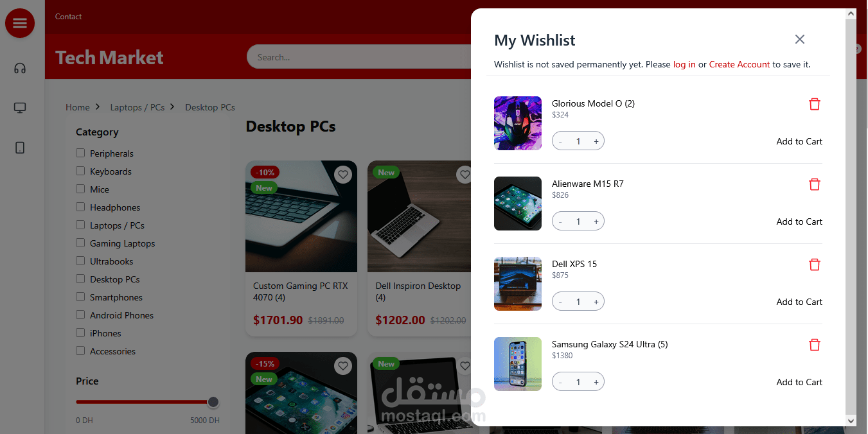The height and width of the screenshot is (434, 868).
Task: Select the headphones sidebar icon
Action: tap(20, 69)
